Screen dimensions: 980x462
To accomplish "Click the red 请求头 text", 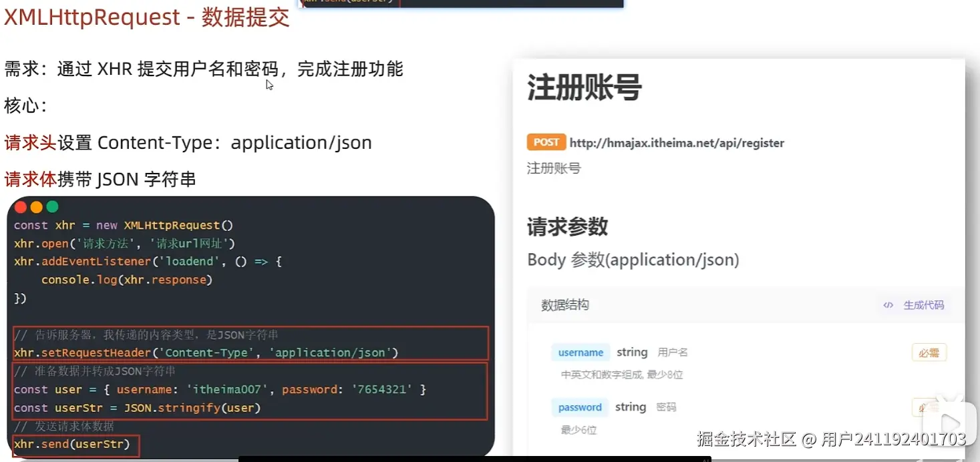I will [30, 142].
